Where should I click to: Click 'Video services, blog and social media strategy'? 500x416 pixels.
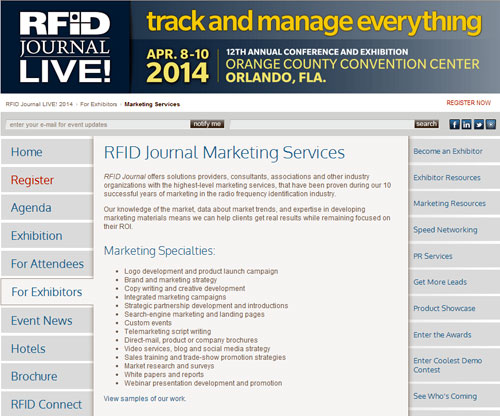(x=197, y=349)
